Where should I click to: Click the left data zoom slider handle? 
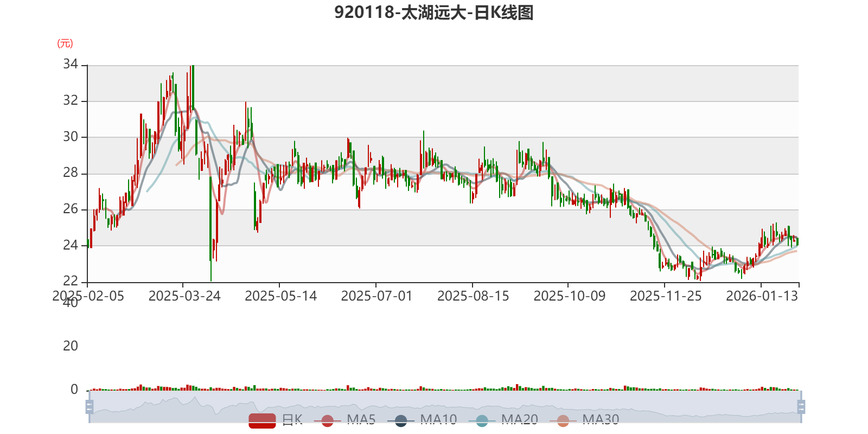click(x=90, y=406)
